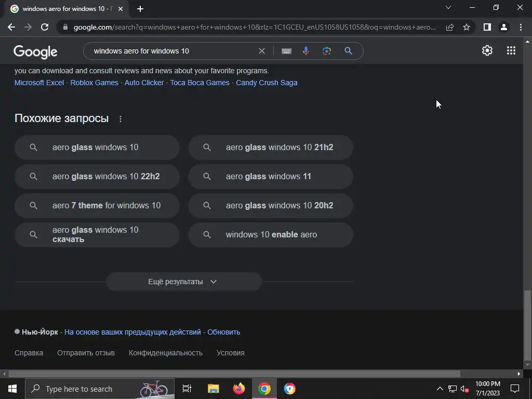Launch Firefox from the taskbar
The width and height of the screenshot is (532, 399).
pos(239,389)
